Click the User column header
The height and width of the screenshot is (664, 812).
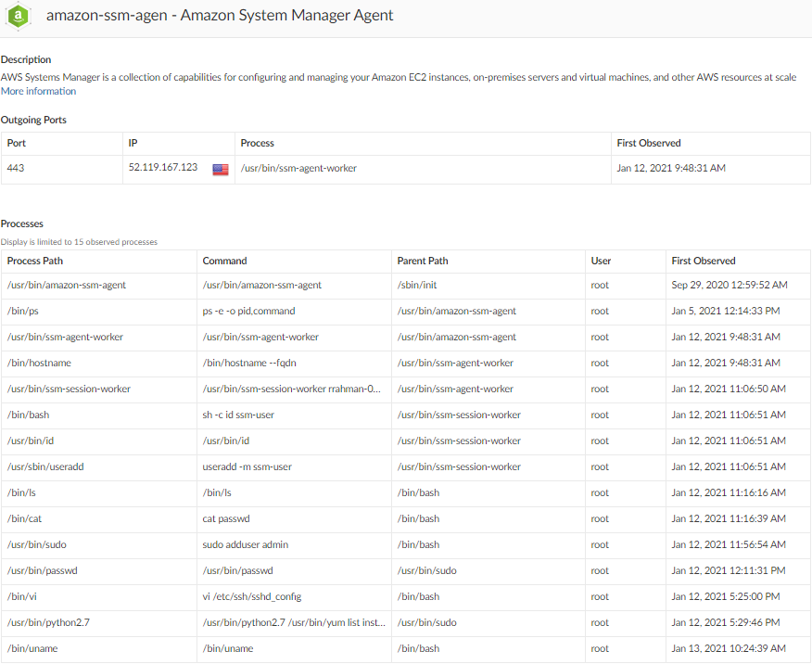pyautogui.click(x=601, y=261)
